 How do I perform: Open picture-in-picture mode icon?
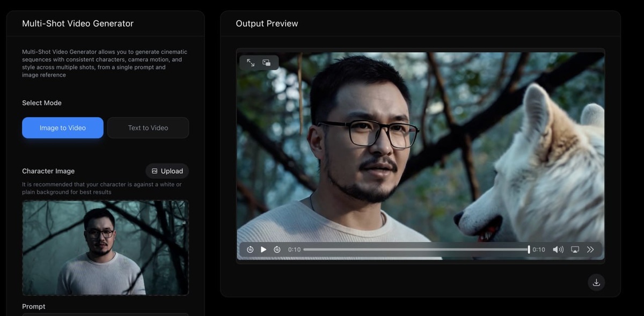tap(267, 63)
